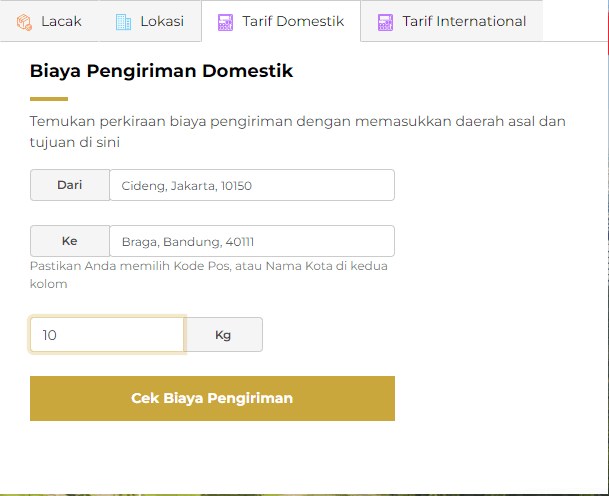Image resolution: width=609 pixels, height=496 pixels.
Task: Click the Lacak package icon
Action: pyautogui.click(x=24, y=22)
